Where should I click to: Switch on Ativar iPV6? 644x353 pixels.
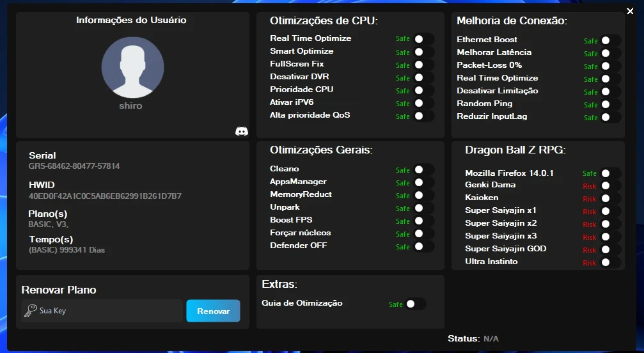tap(423, 103)
